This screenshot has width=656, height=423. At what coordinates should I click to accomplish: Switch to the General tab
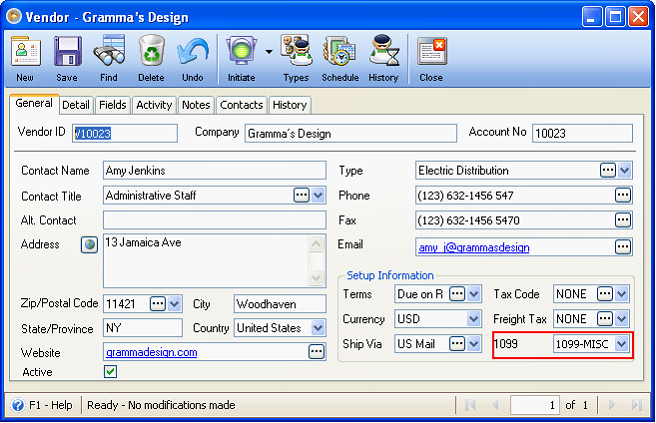pyautogui.click(x=34, y=103)
